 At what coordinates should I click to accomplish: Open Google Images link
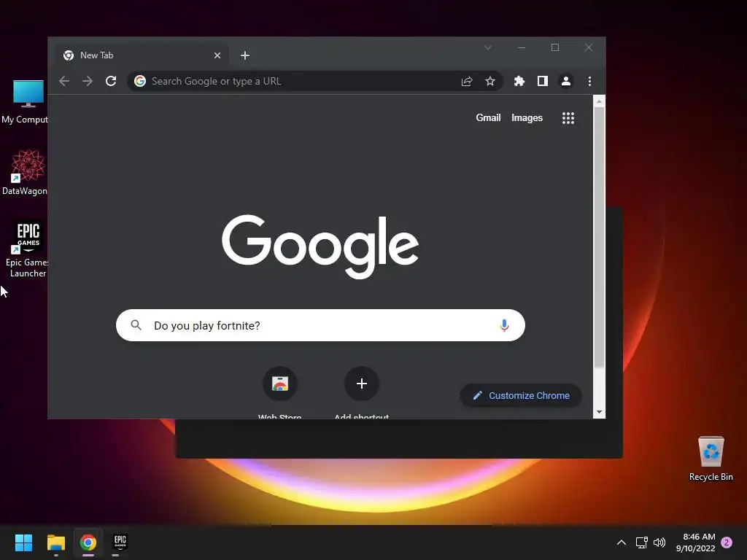pyautogui.click(x=527, y=117)
